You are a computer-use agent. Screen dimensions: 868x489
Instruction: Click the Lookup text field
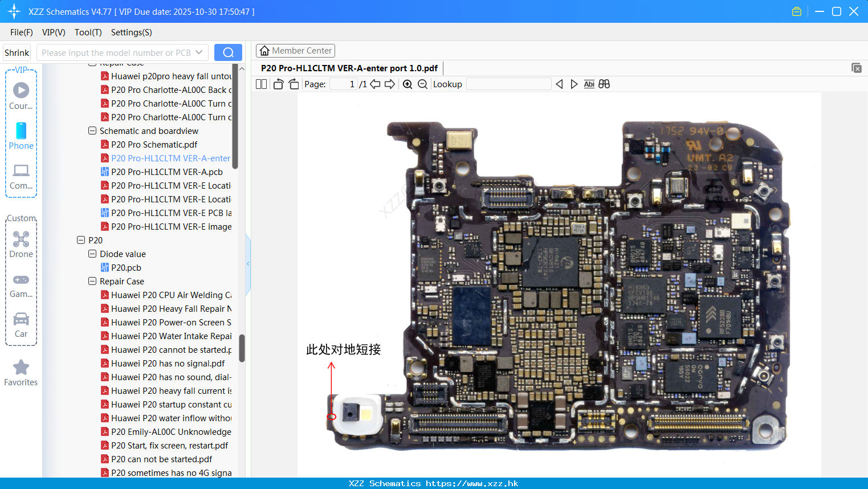pyautogui.click(x=508, y=84)
